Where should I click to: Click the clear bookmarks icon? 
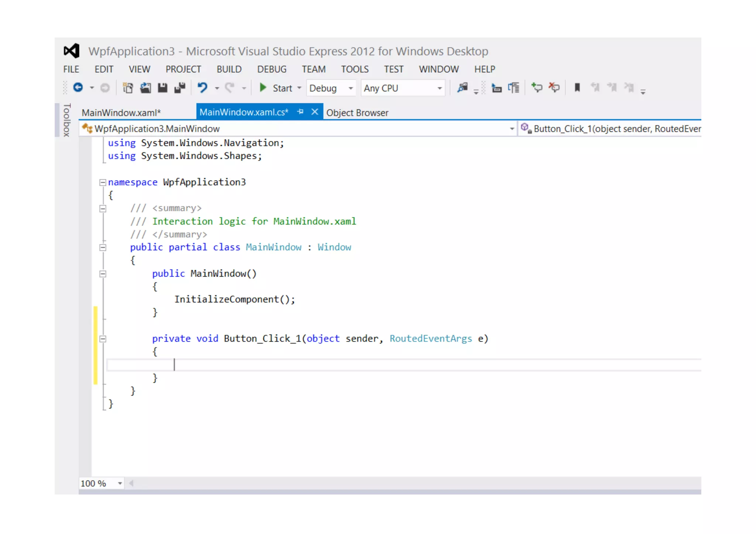629,88
